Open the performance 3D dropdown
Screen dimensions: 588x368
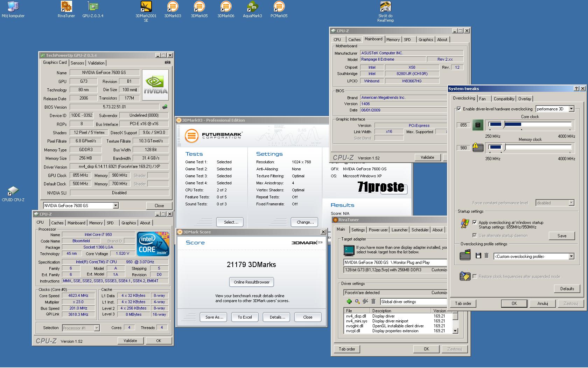click(555, 109)
